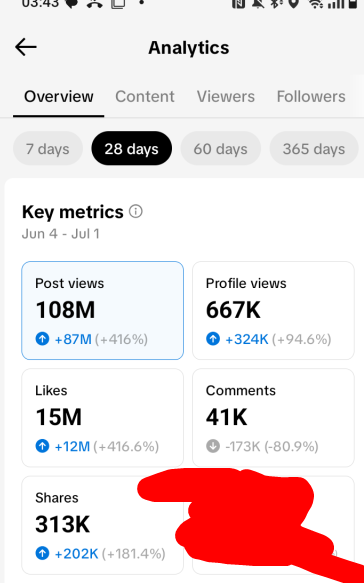Select the 28 days range
This screenshot has height=583, width=364.
point(132,149)
